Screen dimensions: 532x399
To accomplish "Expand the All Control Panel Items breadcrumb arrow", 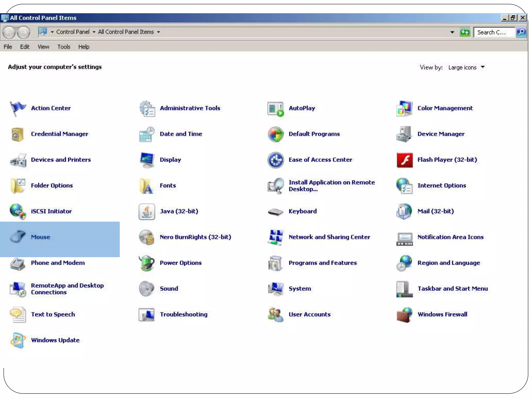I will pyautogui.click(x=158, y=32).
